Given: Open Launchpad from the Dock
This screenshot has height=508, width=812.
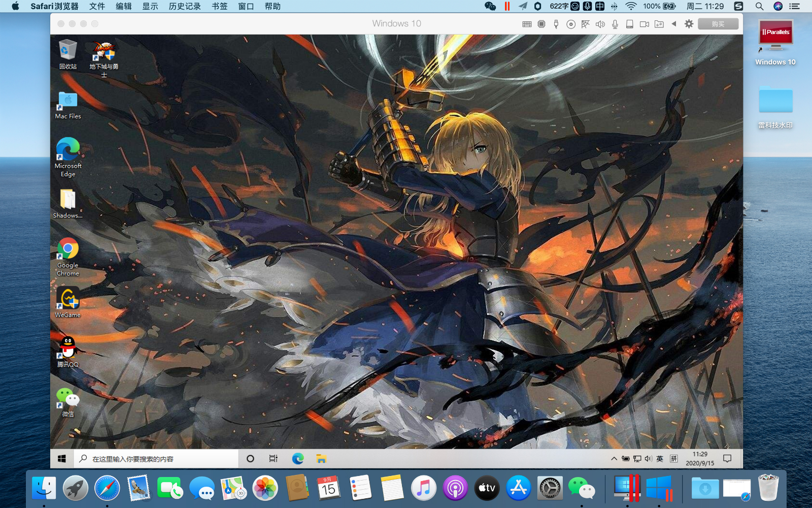Looking at the screenshot, I should [76, 488].
